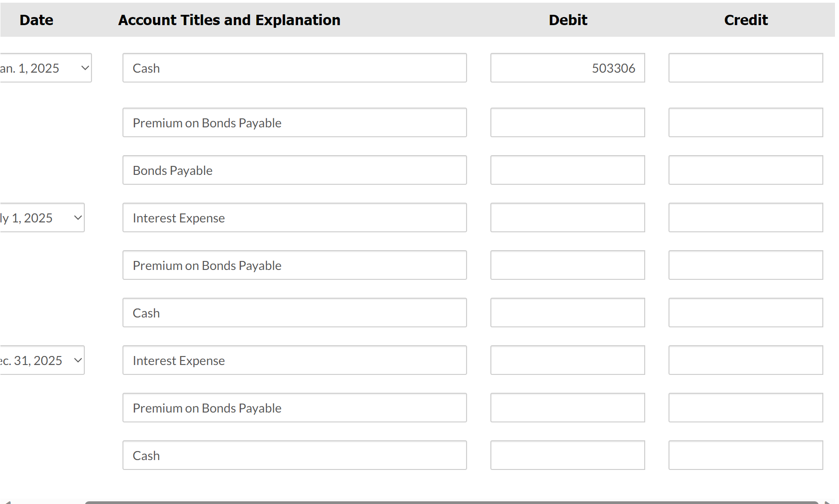Open the Dec. 31, 2025 date dropdown
The image size is (839, 504).
(42, 360)
